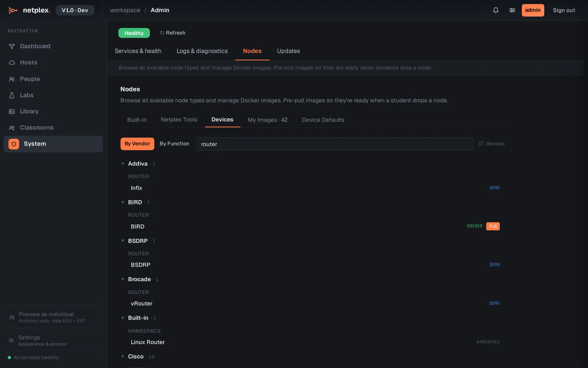Click the admin user badge
Viewport: 588px width, 368px height.
pyautogui.click(x=533, y=10)
